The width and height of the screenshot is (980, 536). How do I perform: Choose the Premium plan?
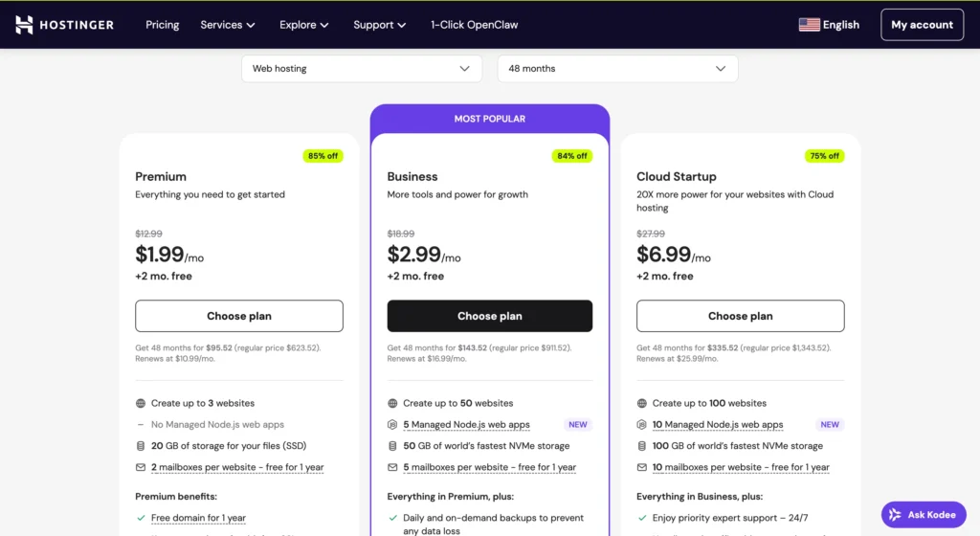coord(238,316)
